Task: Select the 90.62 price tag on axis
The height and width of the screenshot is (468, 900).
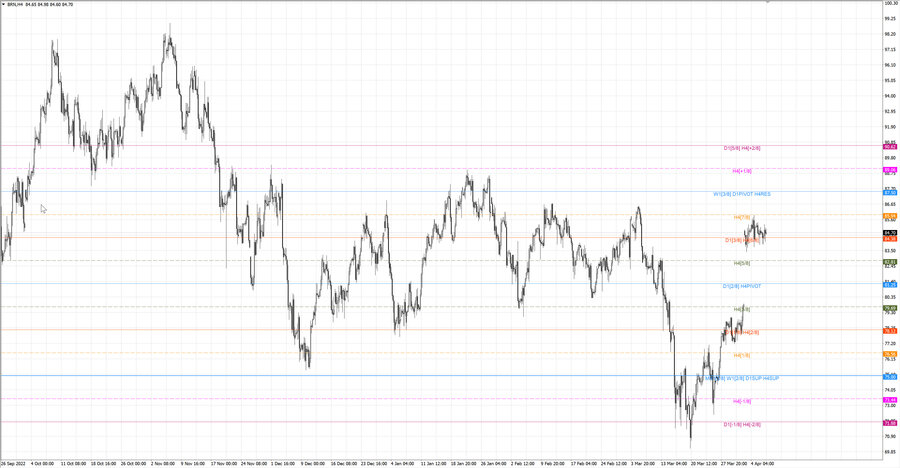Action: pyautogui.click(x=890, y=147)
